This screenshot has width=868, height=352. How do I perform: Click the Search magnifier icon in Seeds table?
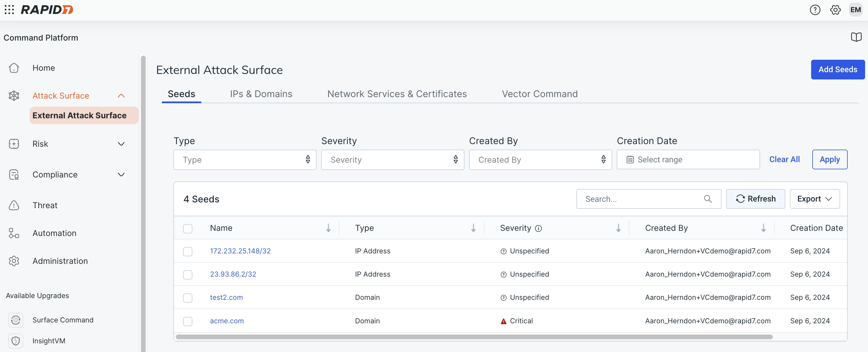(x=710, y=199)
